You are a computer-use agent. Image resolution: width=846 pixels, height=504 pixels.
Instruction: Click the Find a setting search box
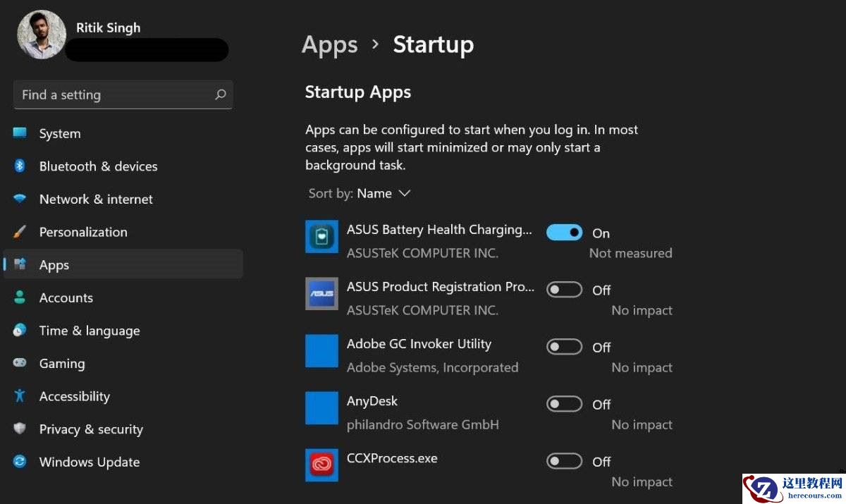[x=106, y=94]
